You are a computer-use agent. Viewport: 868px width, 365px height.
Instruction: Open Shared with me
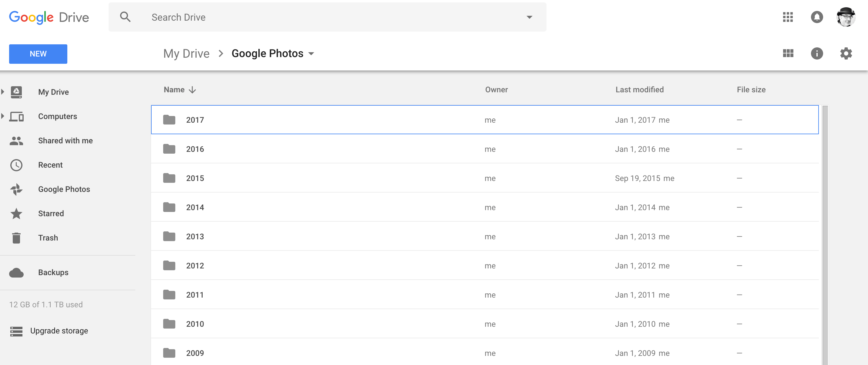(x=66, y=141)
